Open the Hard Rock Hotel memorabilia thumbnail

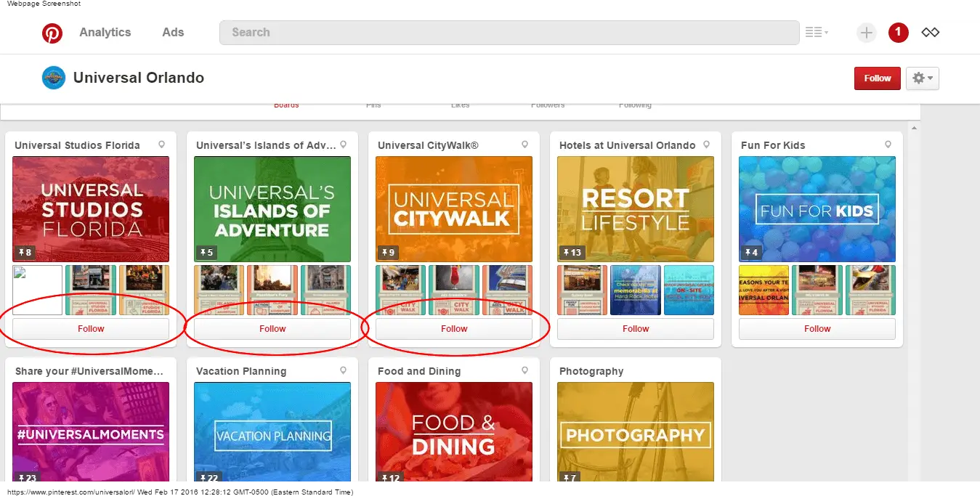[x=636, y=290]
